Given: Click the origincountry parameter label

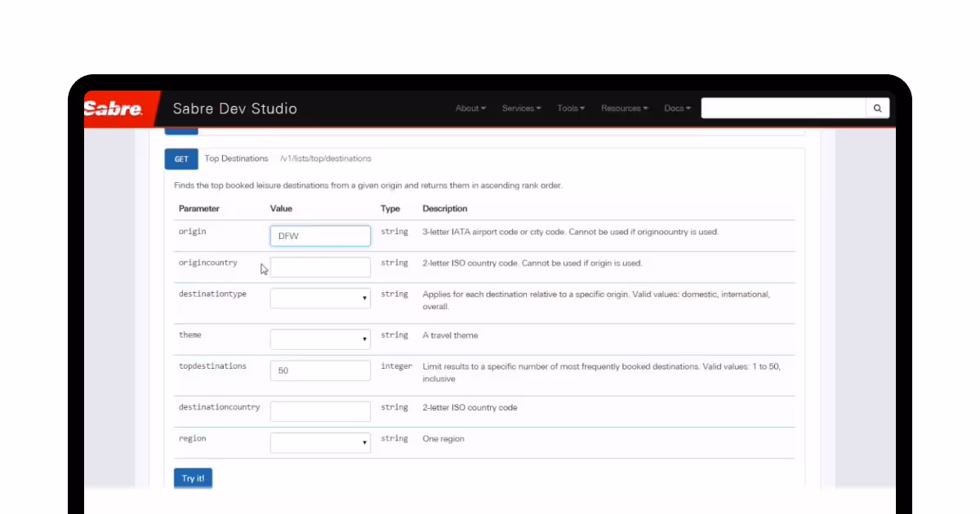Looking at the screenshot, I should pos(208,263).
